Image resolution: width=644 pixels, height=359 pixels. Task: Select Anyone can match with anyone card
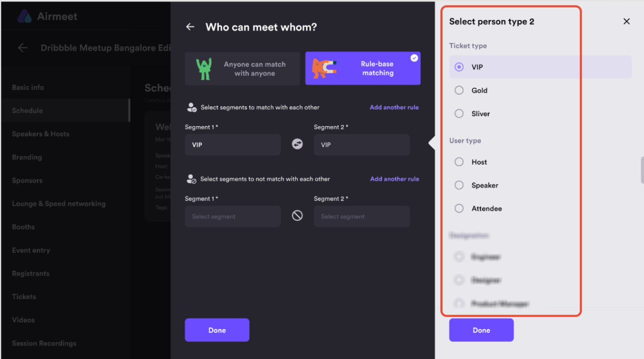(x=242, y=69)
